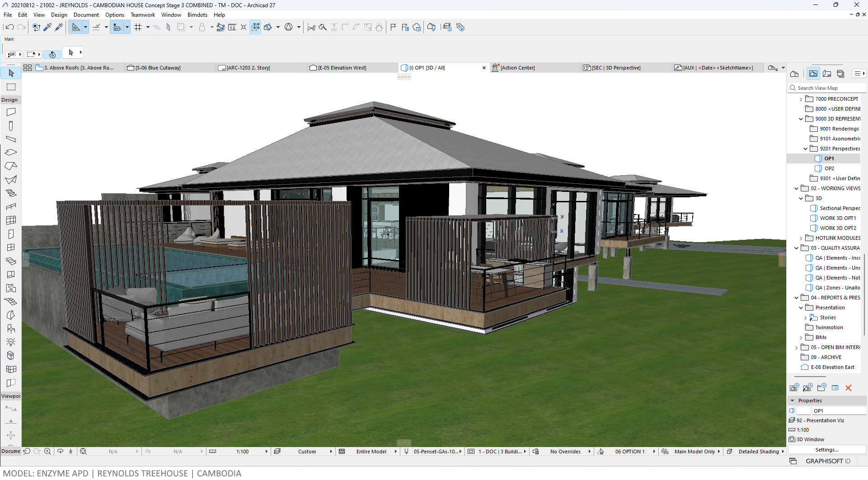Open the WORK 3D OPT1 view
Viewport: 868px width, 480px height.
click(837, 218)
